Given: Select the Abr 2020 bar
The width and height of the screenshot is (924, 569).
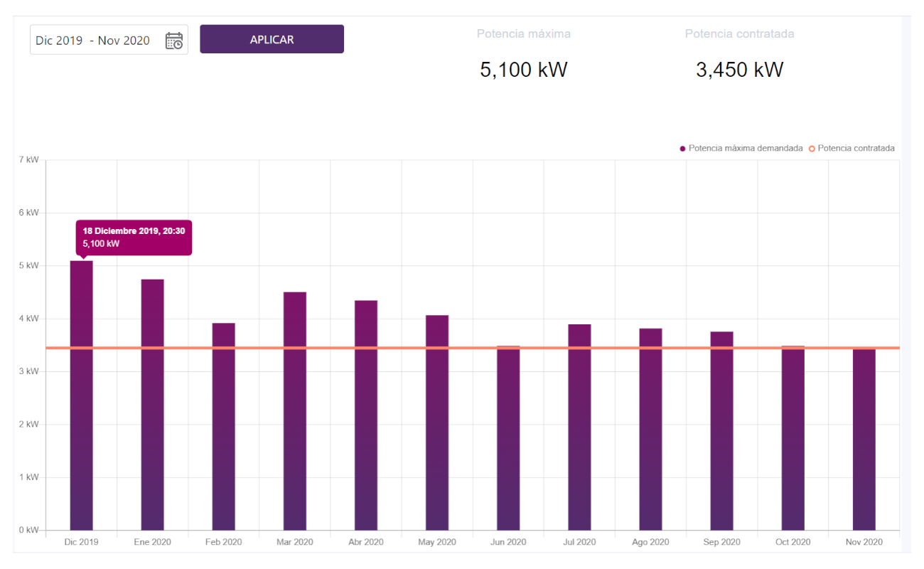Looking at the screenshot, I should [366, 415].
